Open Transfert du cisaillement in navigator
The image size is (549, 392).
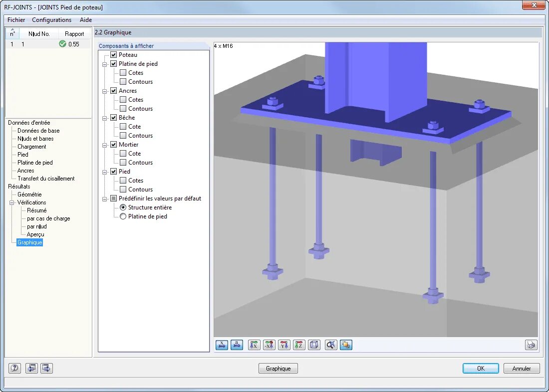point(46,179)
